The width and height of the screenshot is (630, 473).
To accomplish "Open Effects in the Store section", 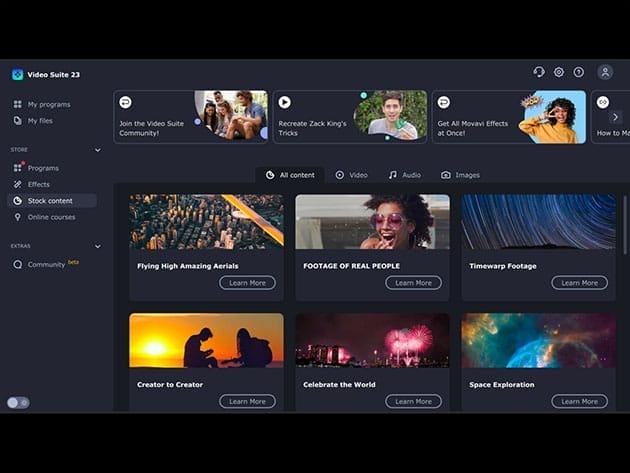I will tap(39, 184).
